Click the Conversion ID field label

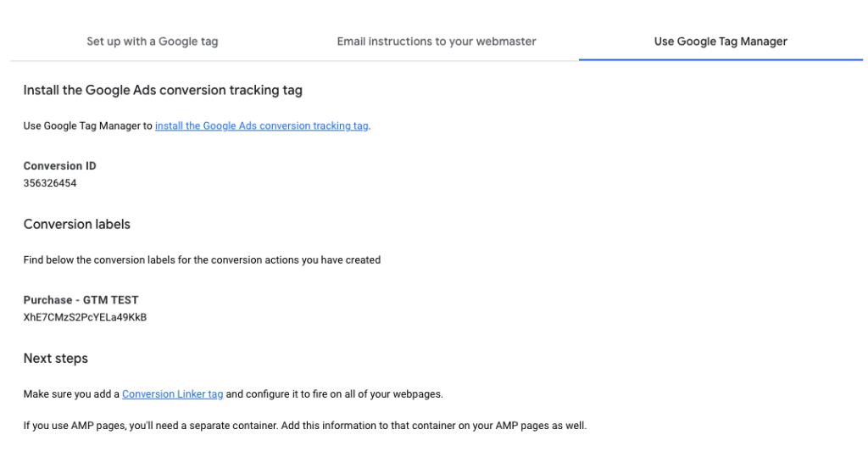[x=60, y=165]
